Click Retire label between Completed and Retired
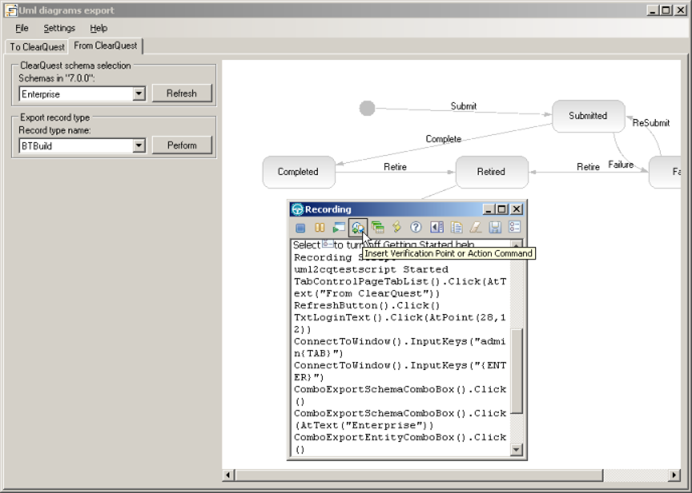This screenshot has width=692, height=493. click(395, 167)
